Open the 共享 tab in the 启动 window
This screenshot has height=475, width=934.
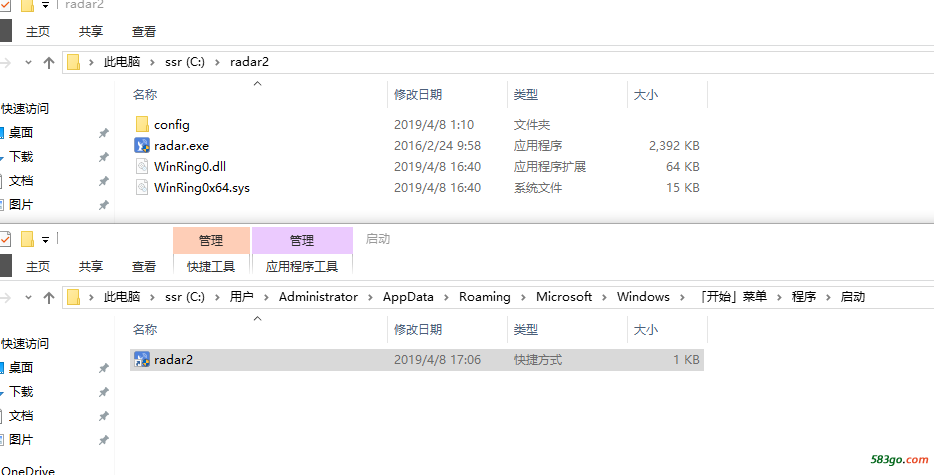point(91,266)
